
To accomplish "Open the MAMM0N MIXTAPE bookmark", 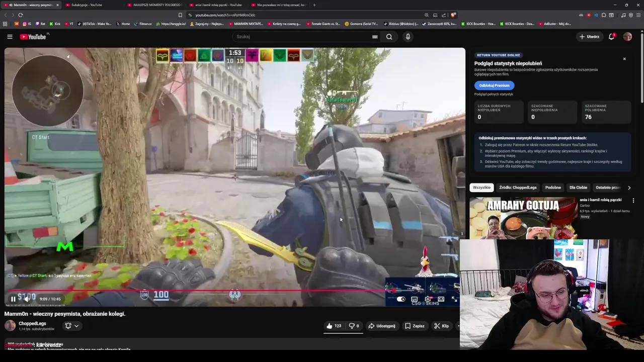I will point(246,24).
